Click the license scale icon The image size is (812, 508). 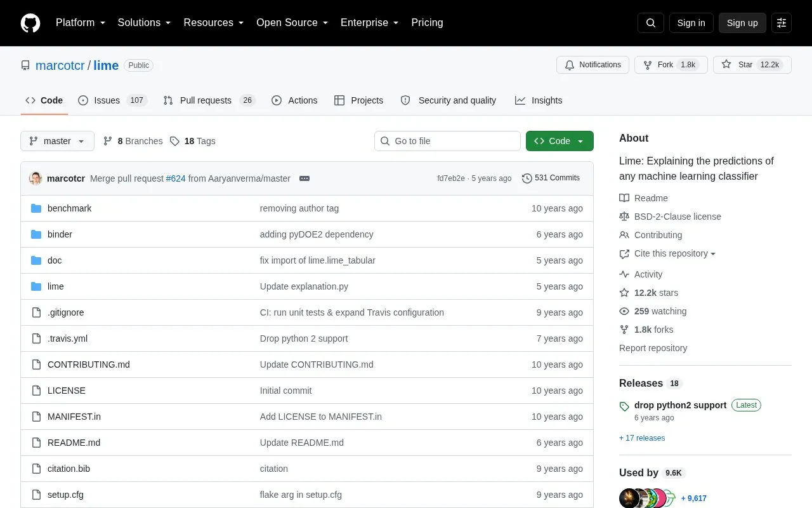pyautogui.click(x=624, y=217)
